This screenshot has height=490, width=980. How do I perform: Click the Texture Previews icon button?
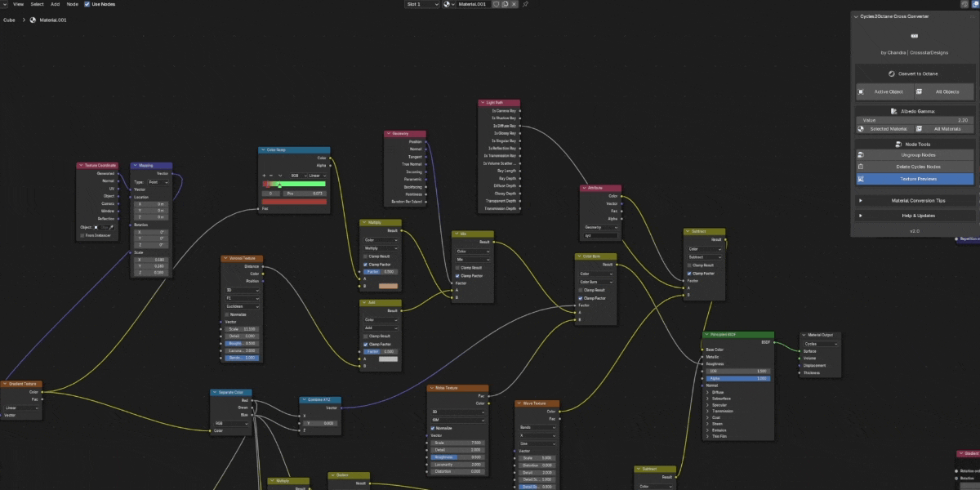coord(861,179)
